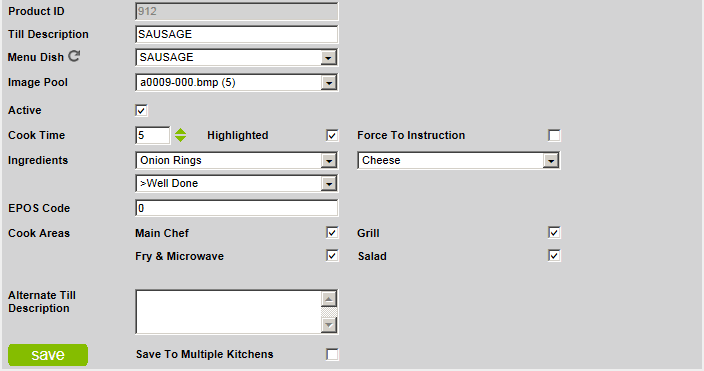Expand the >Well Done dropdown

tap(237, 183)
